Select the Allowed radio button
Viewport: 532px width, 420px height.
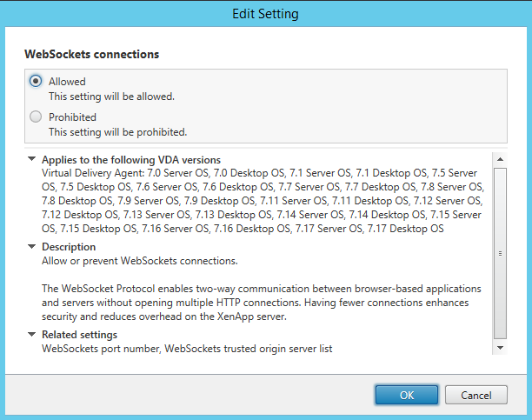pyautogui.click(x=36, y=81)
